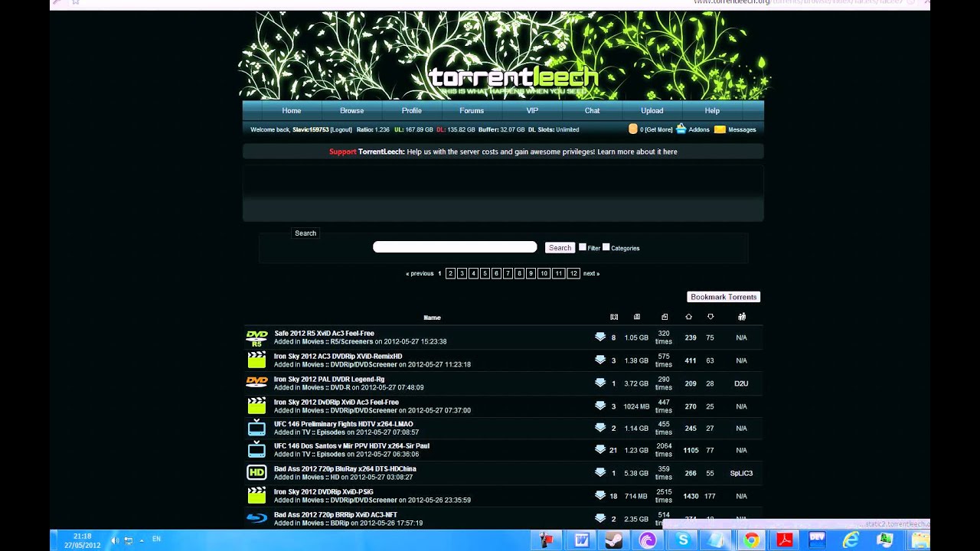Download UFC 146 Dos Santos v Mir torrent

click(600, 449)
